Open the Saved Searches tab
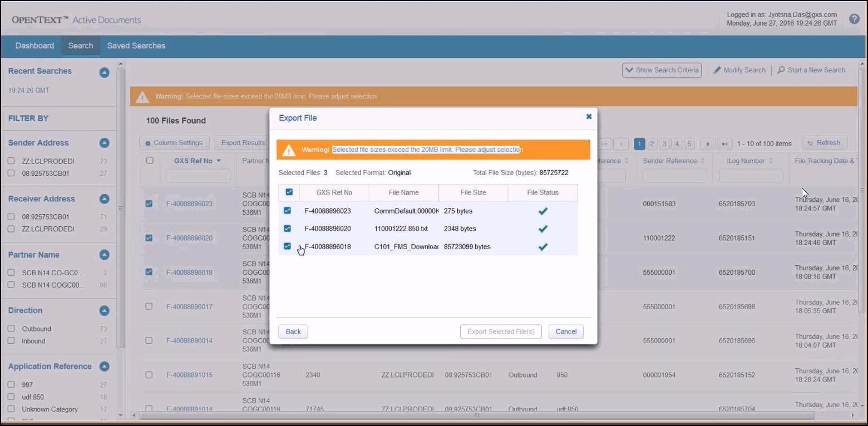Viewport: 868px width, 426px height. [x=136, y=46]
